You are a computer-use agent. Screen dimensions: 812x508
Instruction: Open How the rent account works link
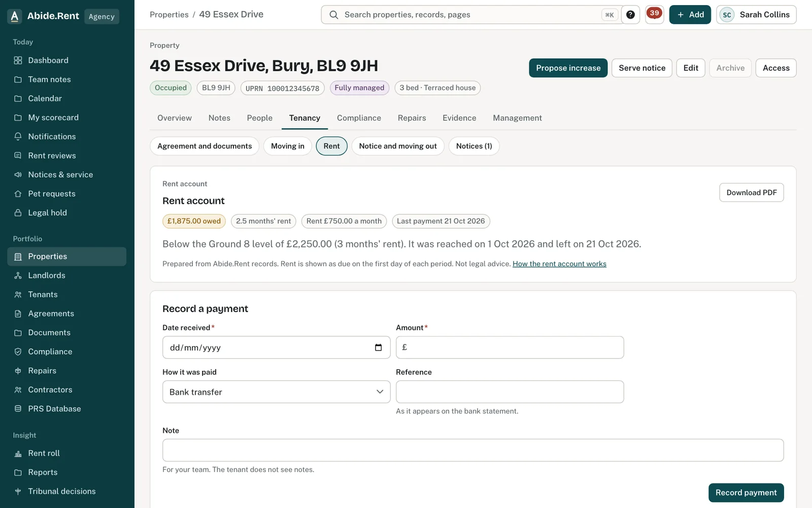coord(559,264)
